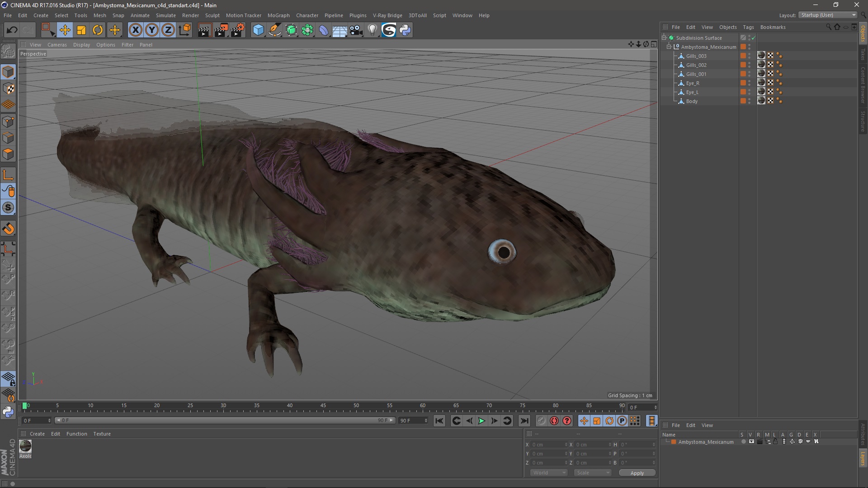Add a Floor environment object

pyautogui.click(x=340, y=30)
